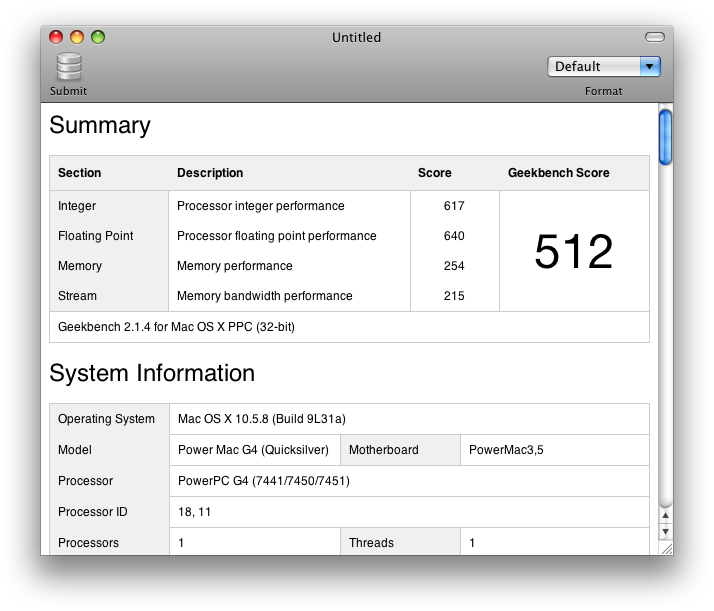Click 'Memory bandwidth performance' description

click(265, 296)
